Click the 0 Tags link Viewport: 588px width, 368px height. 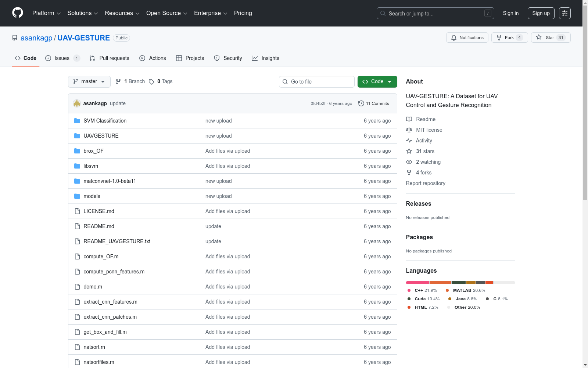click(x=161, y=82)
